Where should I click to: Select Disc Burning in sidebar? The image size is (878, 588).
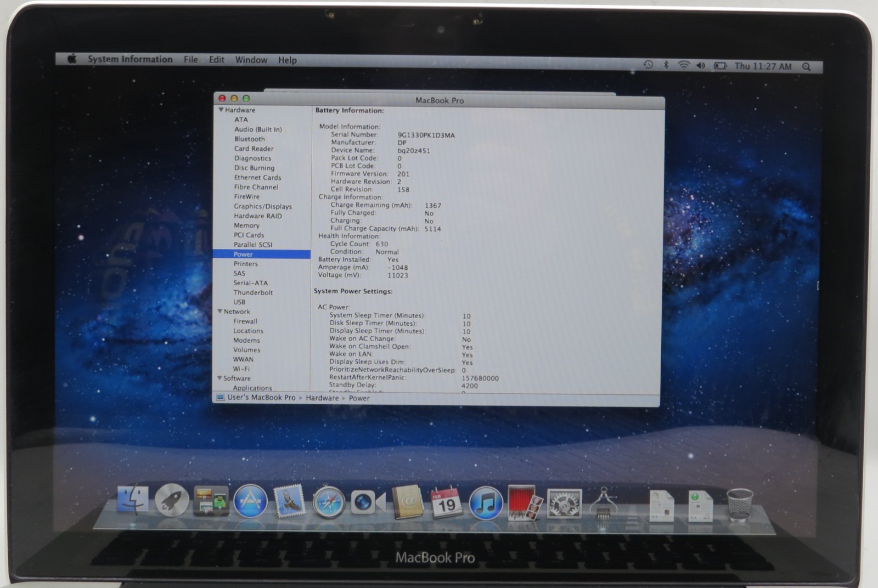[254, 168]
